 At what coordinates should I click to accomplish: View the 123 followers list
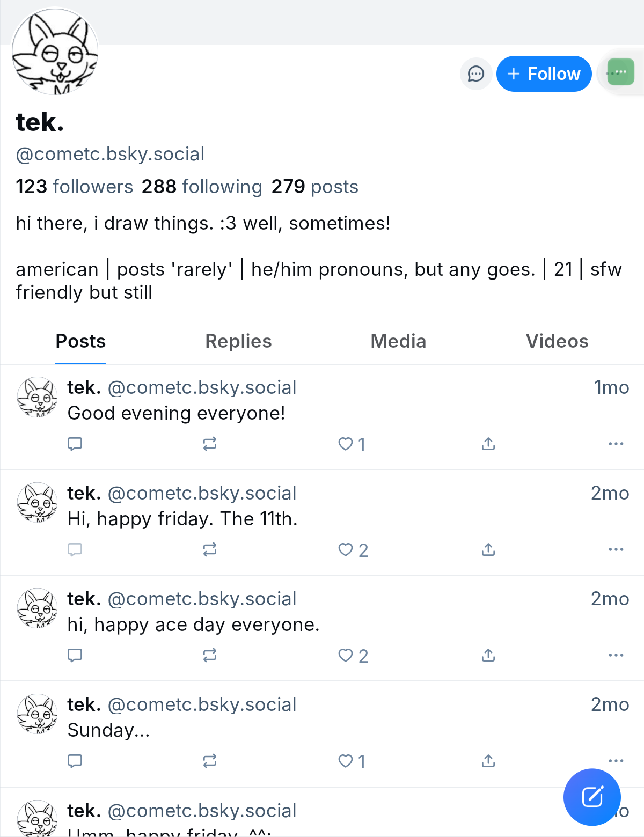pyautogui.click(x=74, y=187)
